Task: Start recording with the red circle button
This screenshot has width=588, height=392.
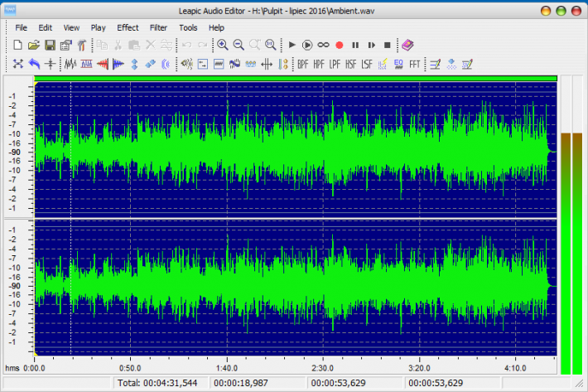Action: (x=340, y=46)
